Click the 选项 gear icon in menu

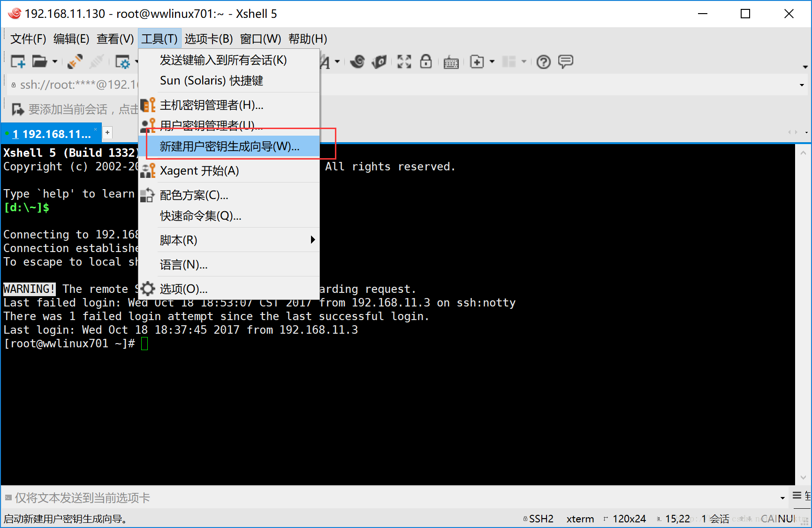[148, 289]
